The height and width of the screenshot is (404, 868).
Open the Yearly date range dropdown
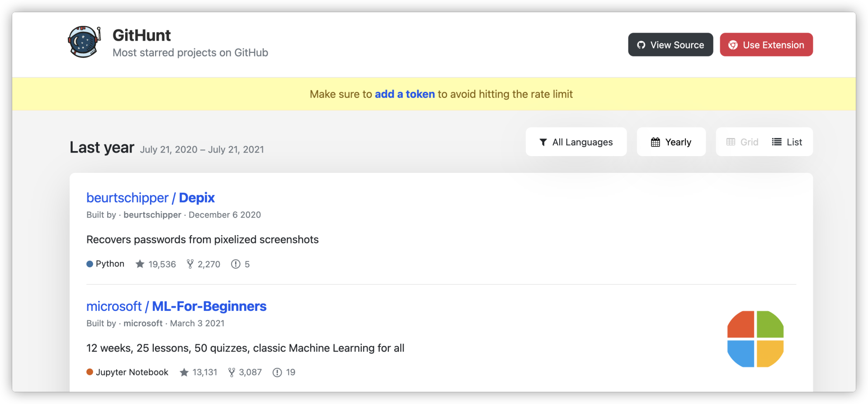tap(671, 142)
